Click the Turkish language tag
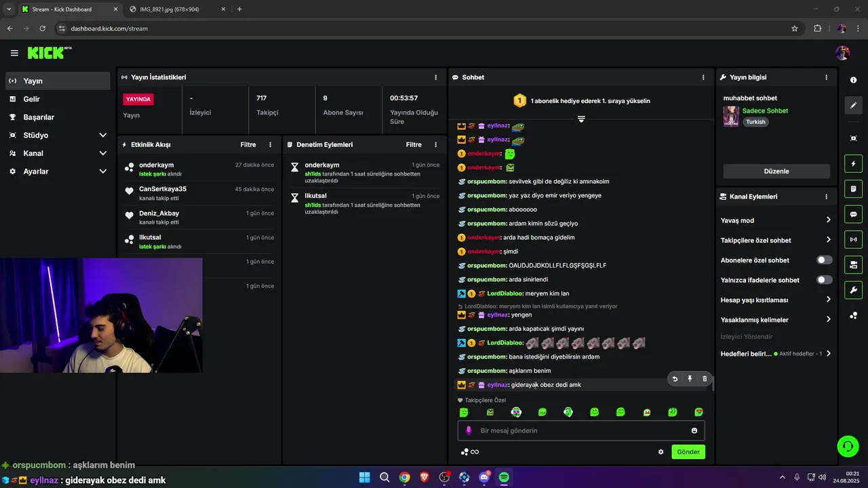 pyautogui.click(x=755, y=122)
